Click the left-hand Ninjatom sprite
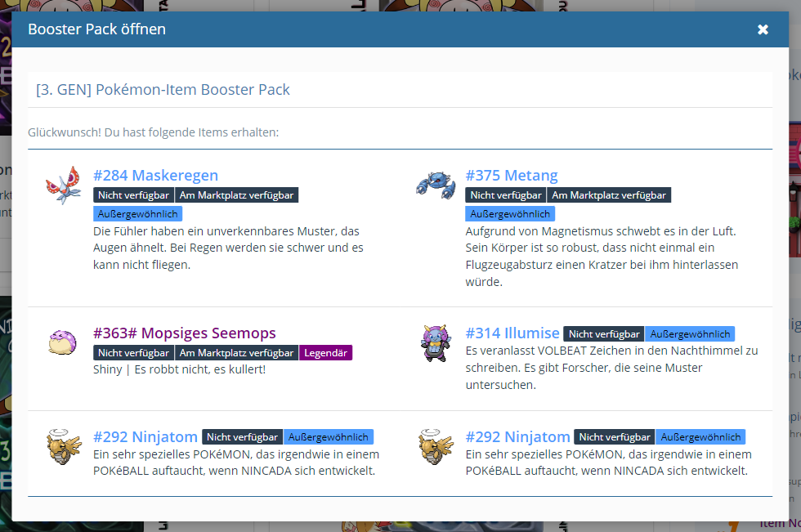This screenshot has height=532, width=801. click(x=64, y=446)
